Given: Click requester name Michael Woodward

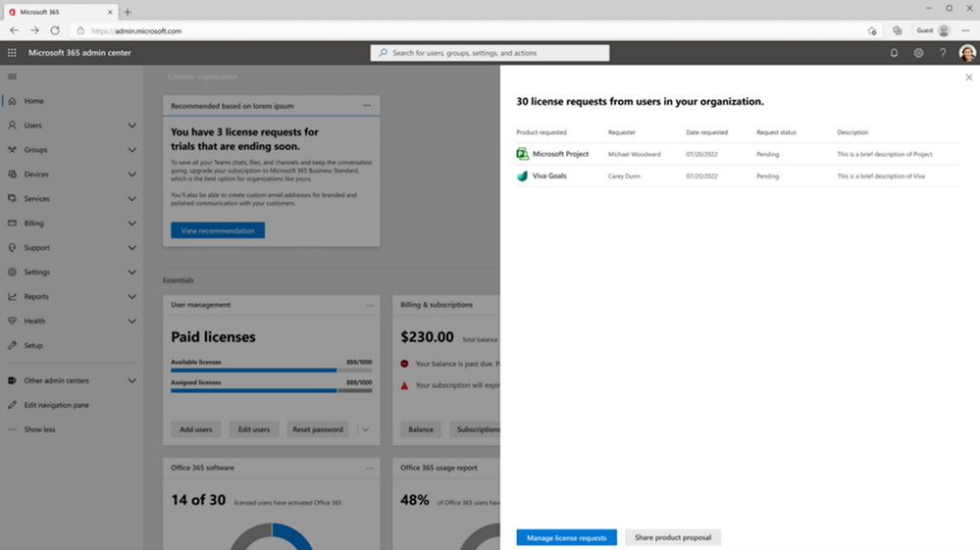Looking at the screenshot, I should click(634, 154).
